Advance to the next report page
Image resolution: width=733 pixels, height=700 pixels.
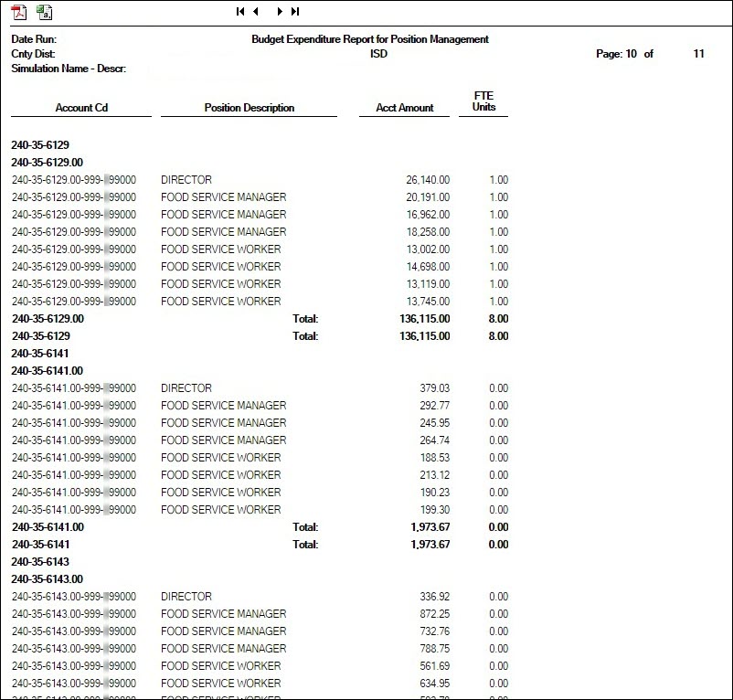point(278,12)
